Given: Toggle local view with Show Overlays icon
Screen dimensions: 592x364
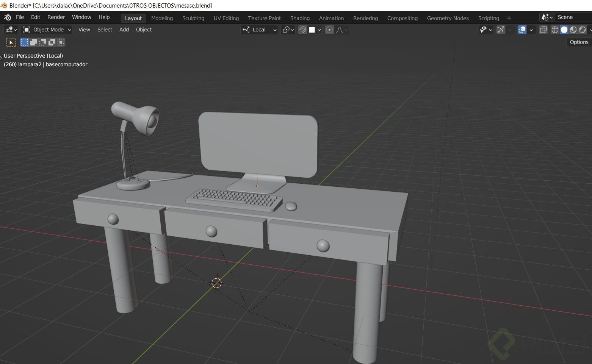Looking at the screenshot, I should click(x=522, y=30).
